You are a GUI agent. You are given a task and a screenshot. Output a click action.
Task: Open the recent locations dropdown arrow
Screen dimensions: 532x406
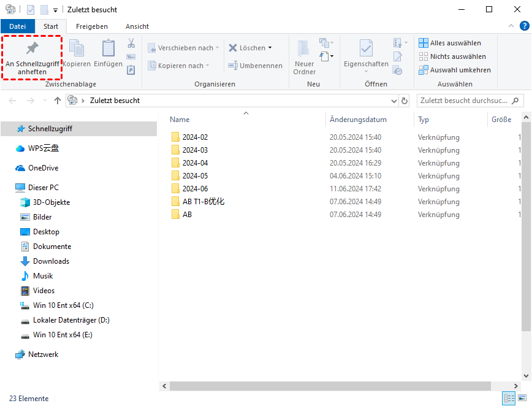(45, 101)
